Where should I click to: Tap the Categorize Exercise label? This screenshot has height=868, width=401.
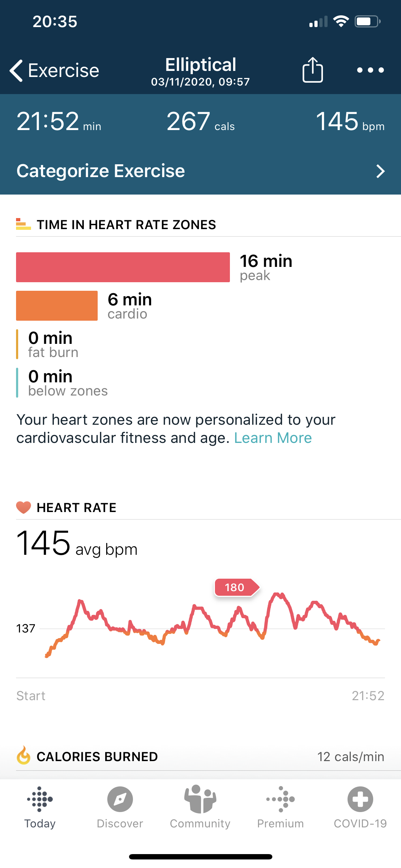101,171
